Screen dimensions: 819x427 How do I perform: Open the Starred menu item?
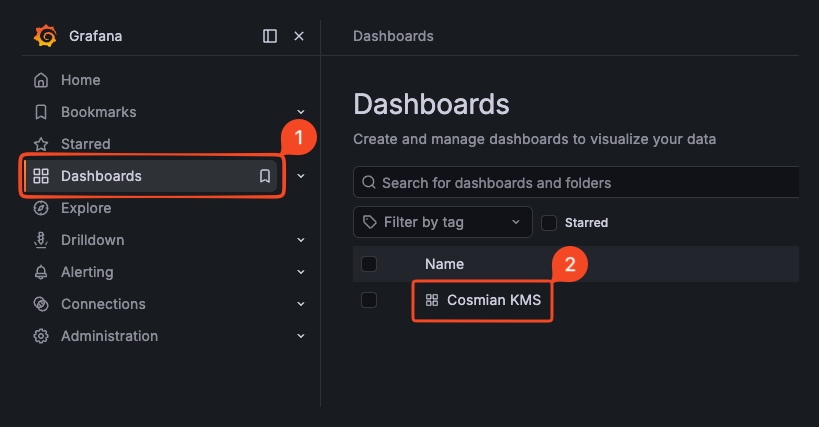(x=85, y=144)
